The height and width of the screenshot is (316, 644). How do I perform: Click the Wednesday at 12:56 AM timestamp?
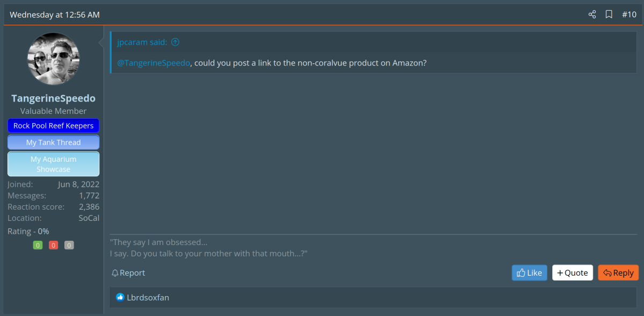pyautogui.click(x=55, y=15)
